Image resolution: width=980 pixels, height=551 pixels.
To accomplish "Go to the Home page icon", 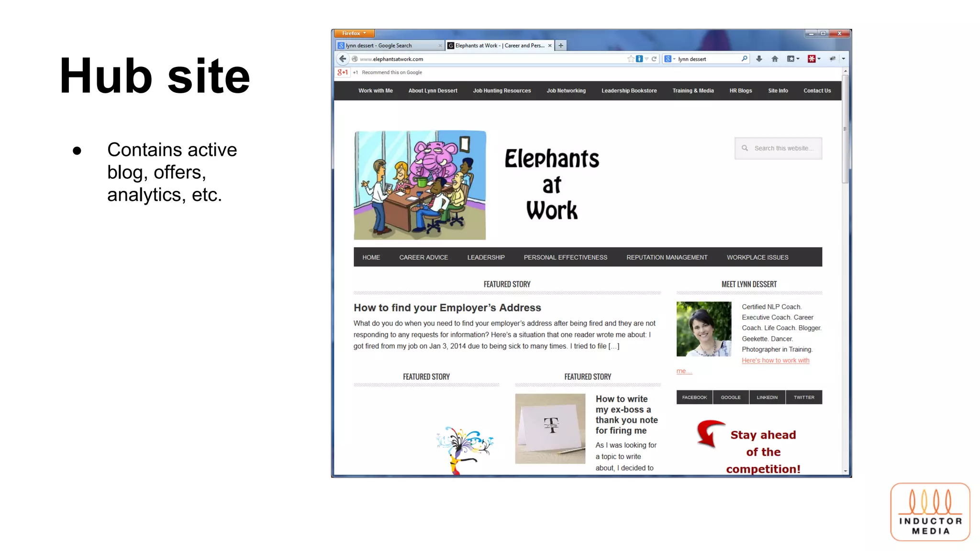I will 775,59.
